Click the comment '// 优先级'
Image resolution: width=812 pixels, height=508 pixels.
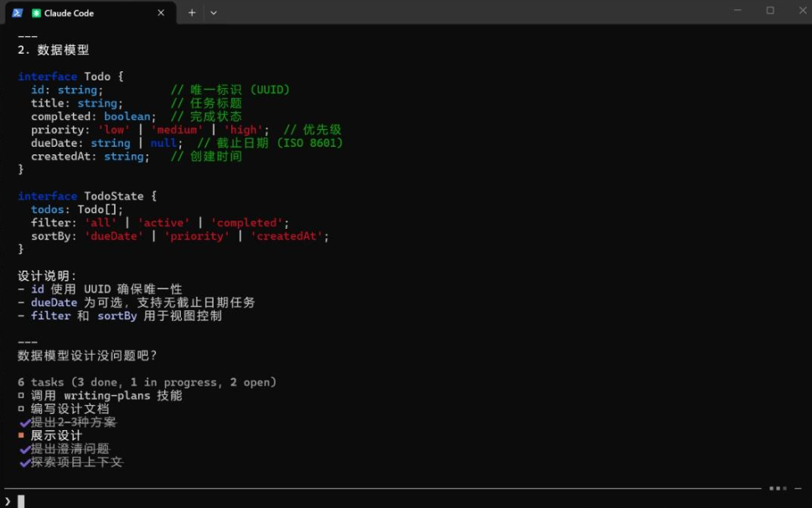pos(313,130)
